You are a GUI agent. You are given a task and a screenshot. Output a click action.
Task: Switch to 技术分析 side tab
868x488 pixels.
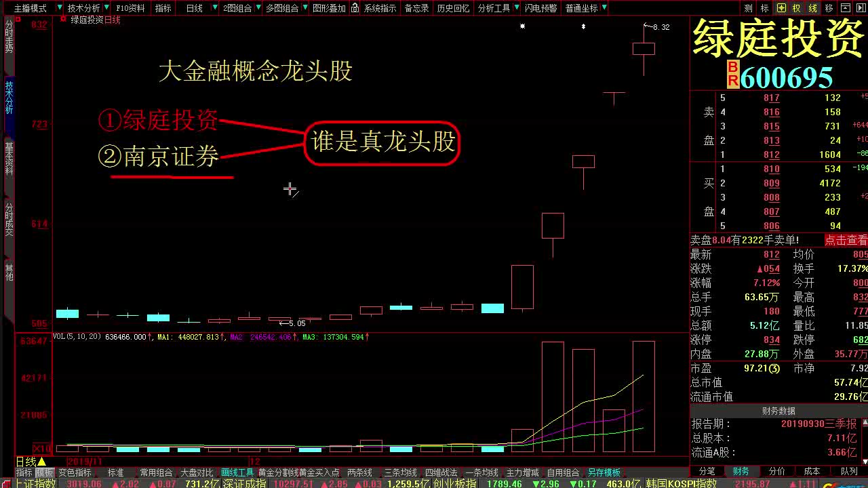(x=9, y=98)
